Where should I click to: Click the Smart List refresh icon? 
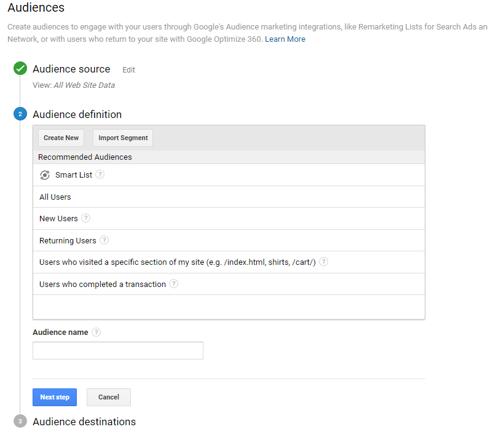click(x=45, y=175)
